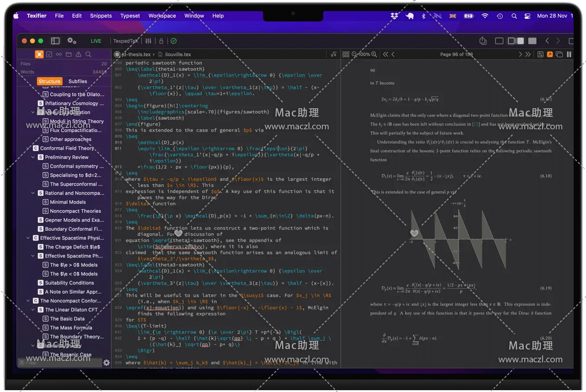Image resolution: width=586 pixels, height=392 pixels.
Task: Open the TexpadTeX engine selector
Action: [126, 41]
